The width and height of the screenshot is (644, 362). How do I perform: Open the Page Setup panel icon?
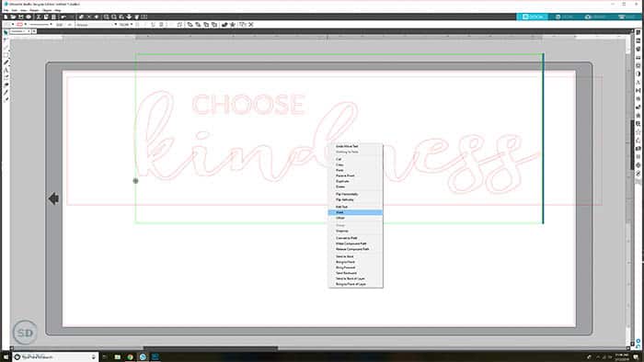(x=638, y=32)
